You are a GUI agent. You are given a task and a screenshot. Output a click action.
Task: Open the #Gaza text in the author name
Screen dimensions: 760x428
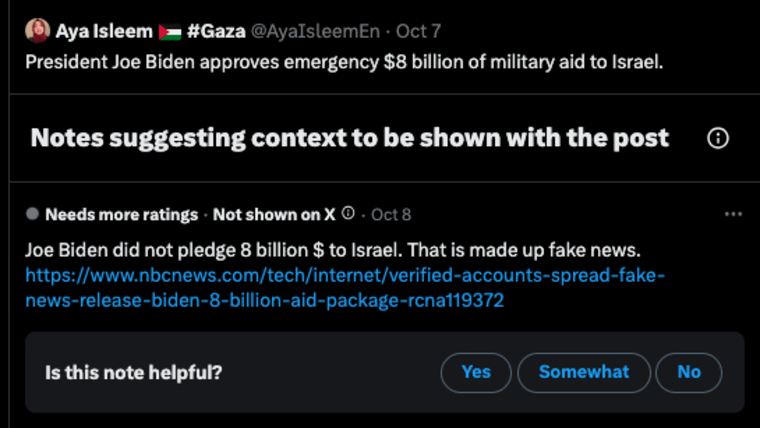tap(216, 32)
